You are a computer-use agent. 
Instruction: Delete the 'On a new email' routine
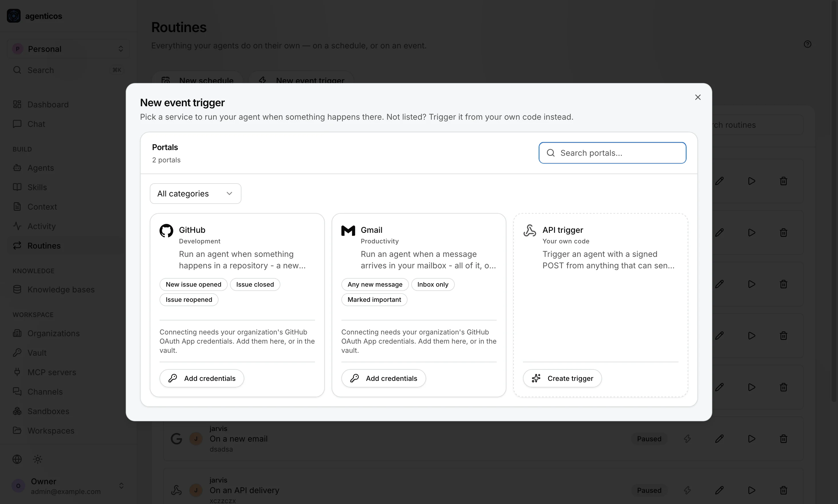tap(783, 439)
